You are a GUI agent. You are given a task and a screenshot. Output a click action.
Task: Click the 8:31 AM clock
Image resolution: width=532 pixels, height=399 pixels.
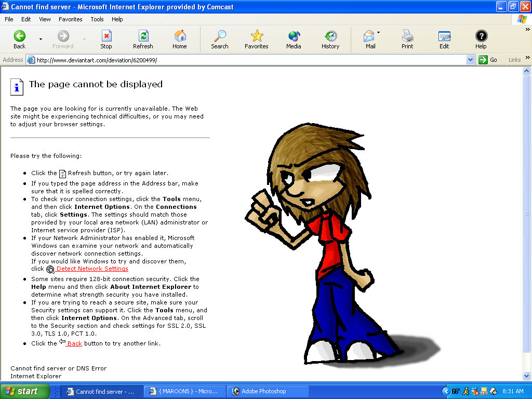pyautogui.click(x=513, y=392)
